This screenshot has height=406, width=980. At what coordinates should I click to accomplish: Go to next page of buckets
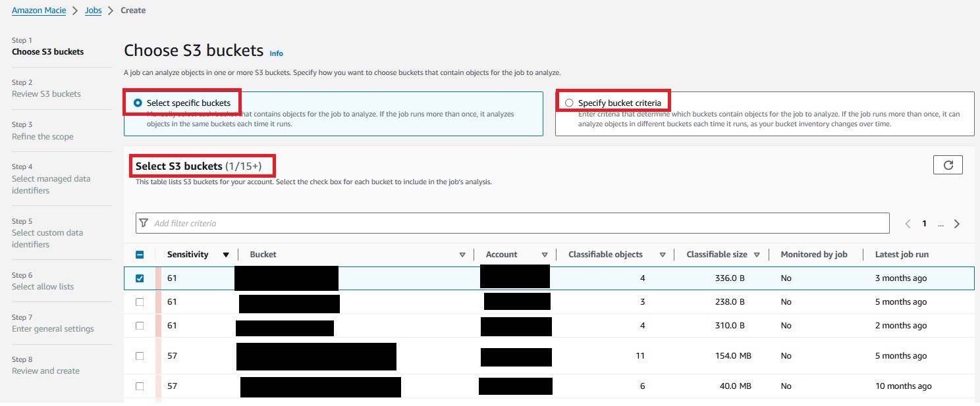[x=957, y=224]
